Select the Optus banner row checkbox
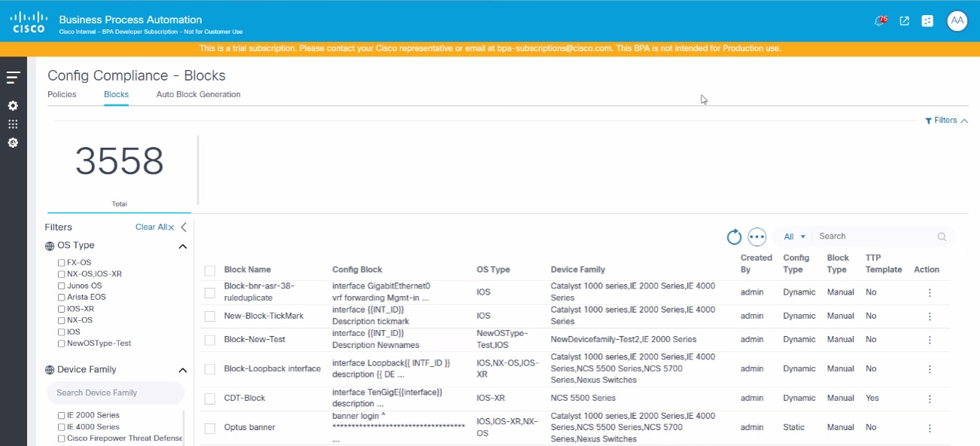980x446 pixels. pos(210,429)
